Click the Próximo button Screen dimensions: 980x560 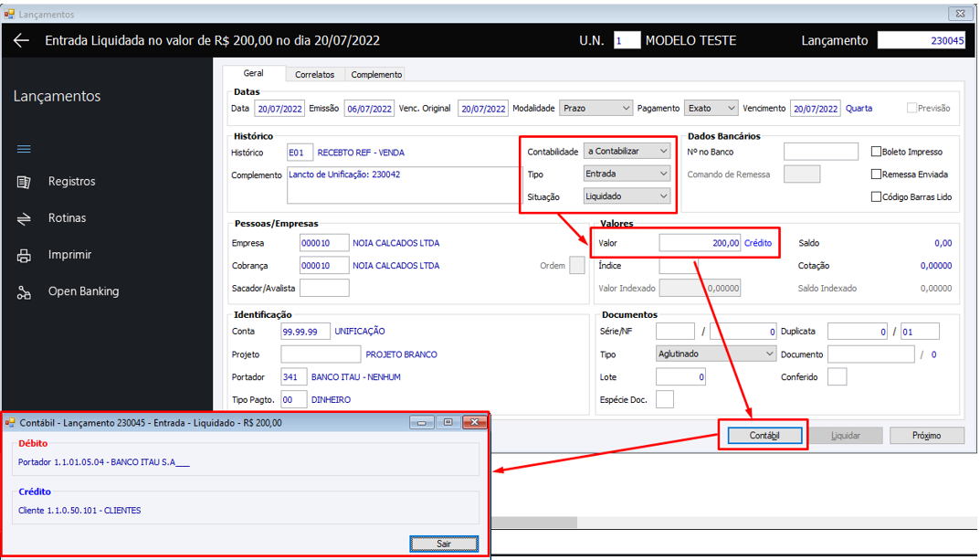926,436
